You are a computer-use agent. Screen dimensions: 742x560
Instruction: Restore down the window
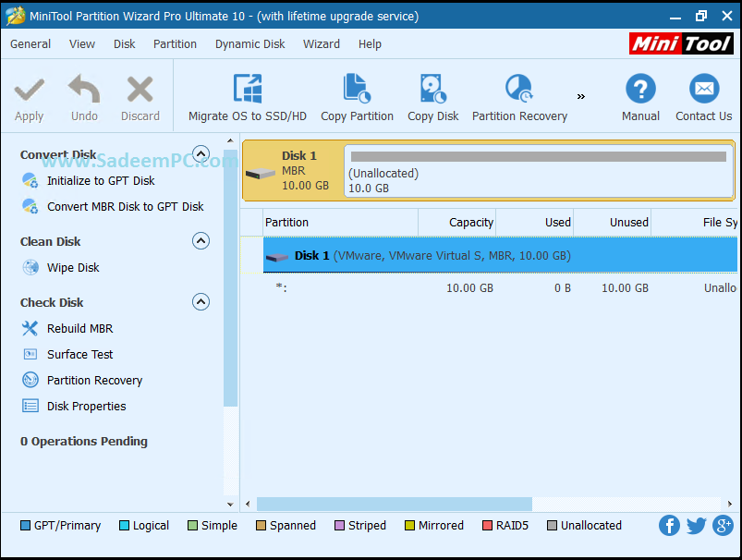(701, 16)
